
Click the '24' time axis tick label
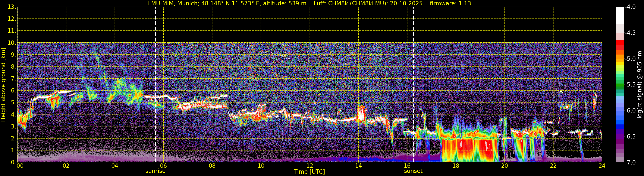coord(602,166)
